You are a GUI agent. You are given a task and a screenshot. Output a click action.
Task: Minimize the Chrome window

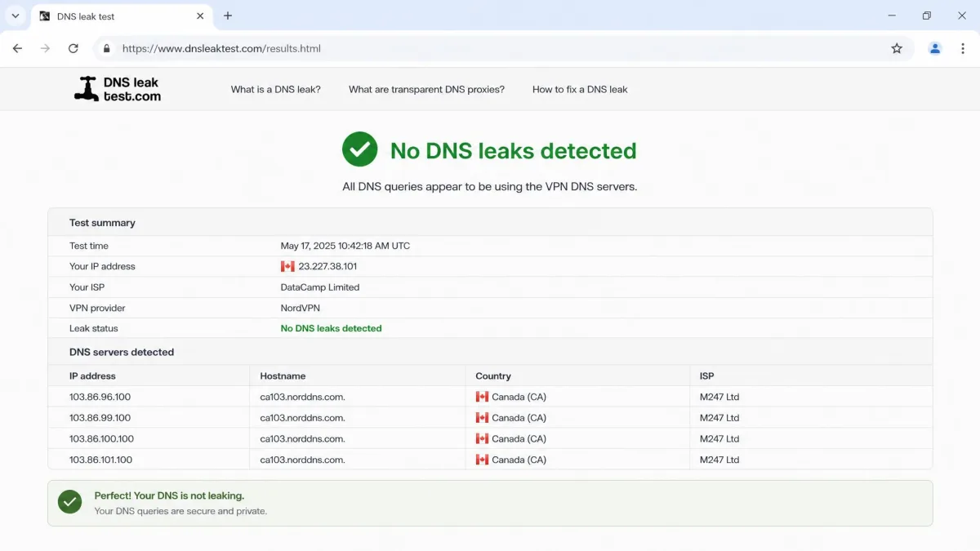pos(891,16)
